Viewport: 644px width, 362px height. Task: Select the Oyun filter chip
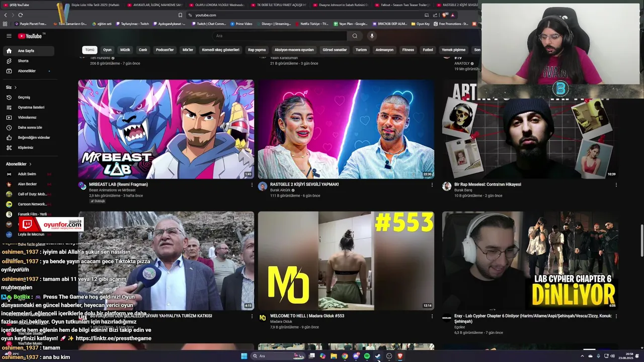pyautogui.click(x=107, y=50)
